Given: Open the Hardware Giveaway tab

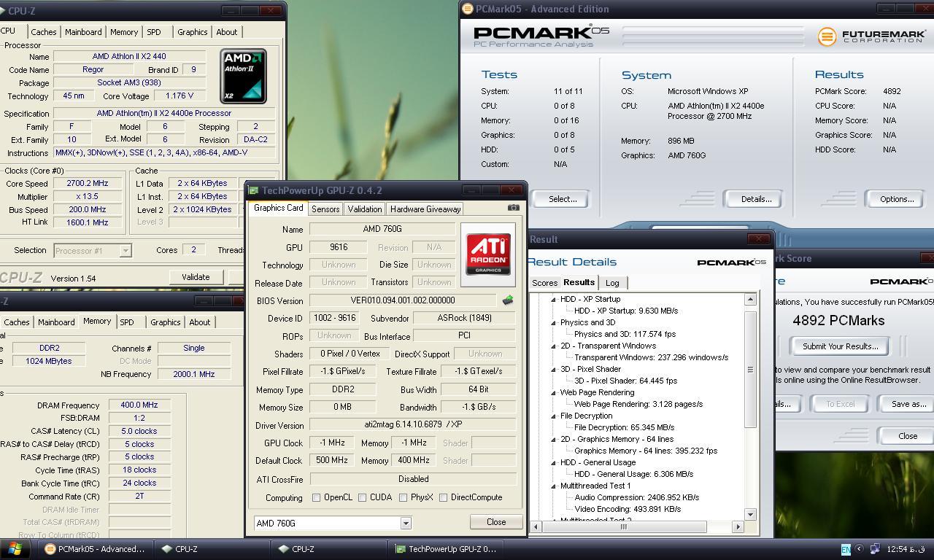Looking at the screenshot, I should point(425,209).
